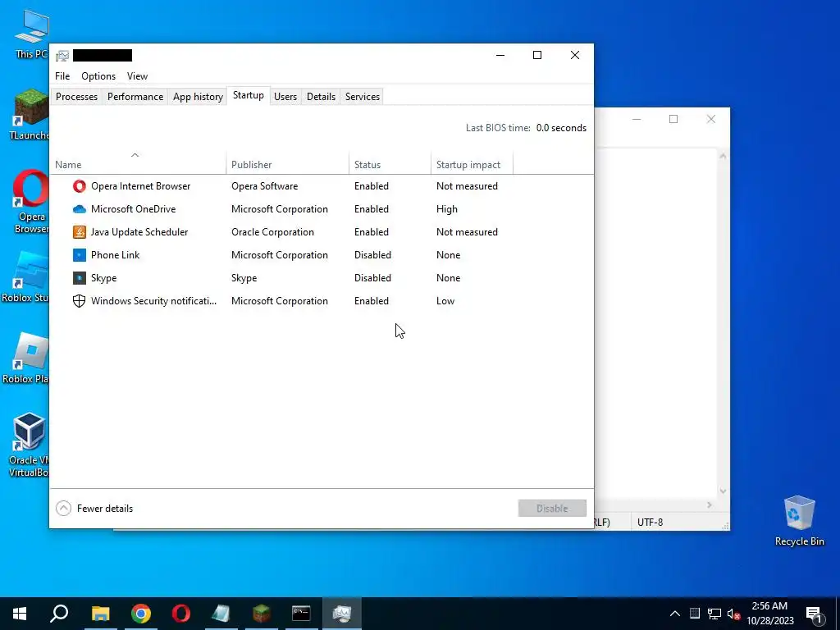Open Google Chrome from the taskbar

coord(141,614)
